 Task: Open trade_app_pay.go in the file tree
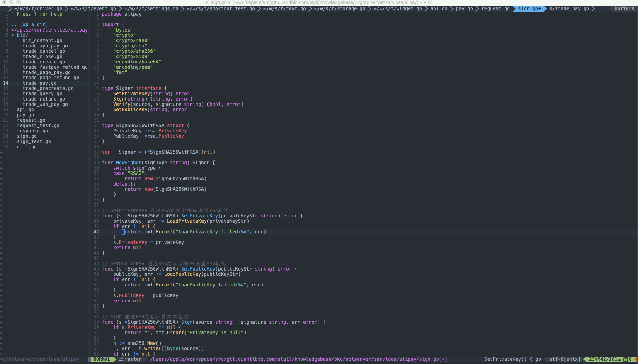(45, 46)
